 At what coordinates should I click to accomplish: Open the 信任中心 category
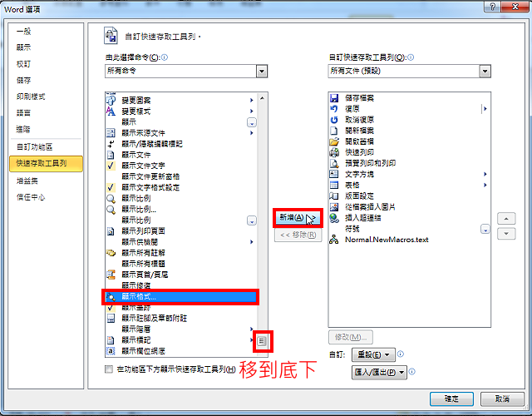click(x=31, y=197)
